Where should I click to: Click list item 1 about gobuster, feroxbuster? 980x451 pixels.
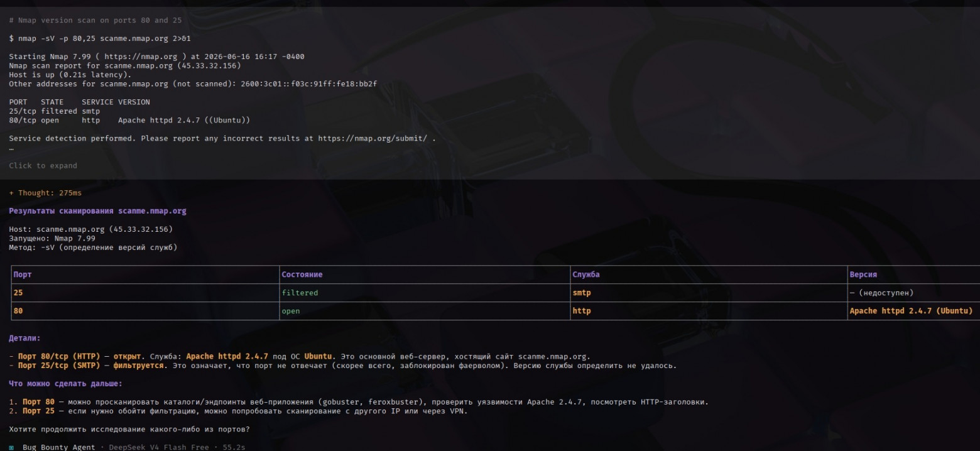(x=359, y=402)
